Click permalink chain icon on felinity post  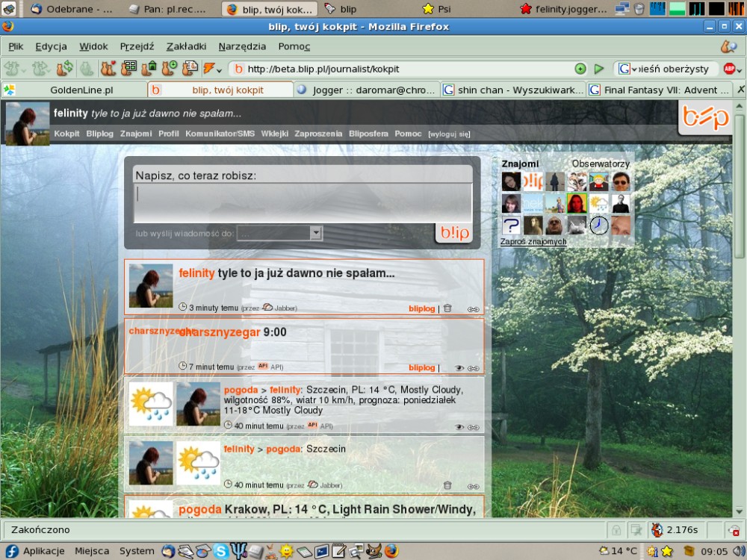coord(473,308)
